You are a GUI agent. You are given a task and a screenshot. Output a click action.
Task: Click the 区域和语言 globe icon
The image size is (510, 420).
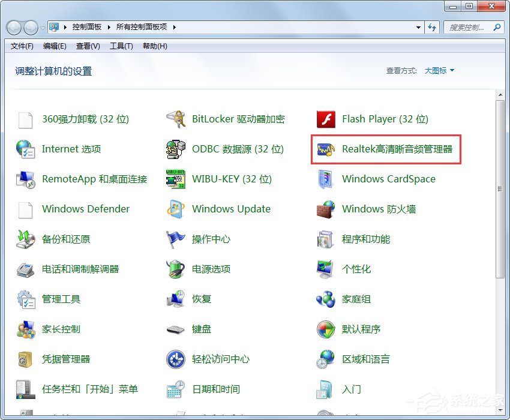pos(325,359)
